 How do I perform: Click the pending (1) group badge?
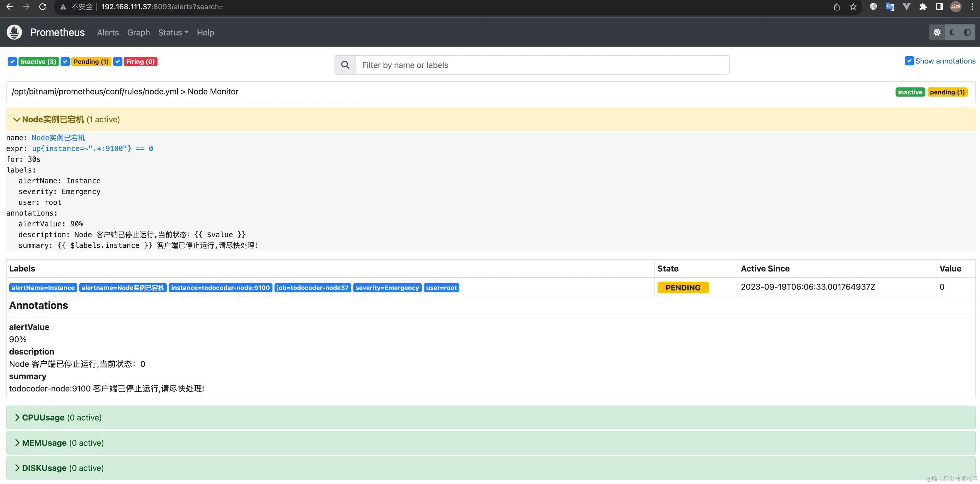[x=947, y=92]
